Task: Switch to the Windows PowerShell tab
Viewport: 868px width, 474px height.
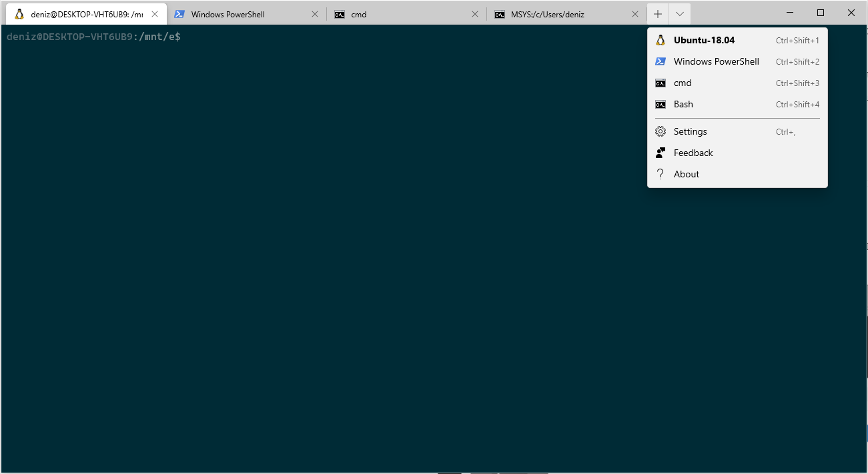Action: tap(247, 14)
